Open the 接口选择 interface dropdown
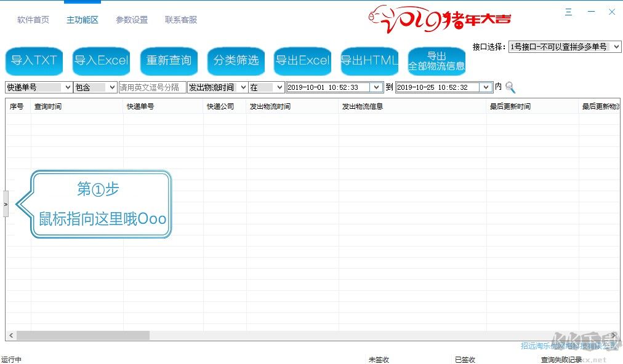Image resolution: width=623 pixels, height=364 pixels. [x=565, y=47]
